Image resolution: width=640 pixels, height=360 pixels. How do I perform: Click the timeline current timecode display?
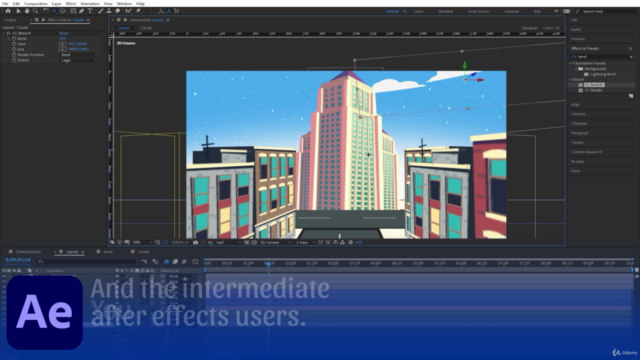click(x=18, y=260)
